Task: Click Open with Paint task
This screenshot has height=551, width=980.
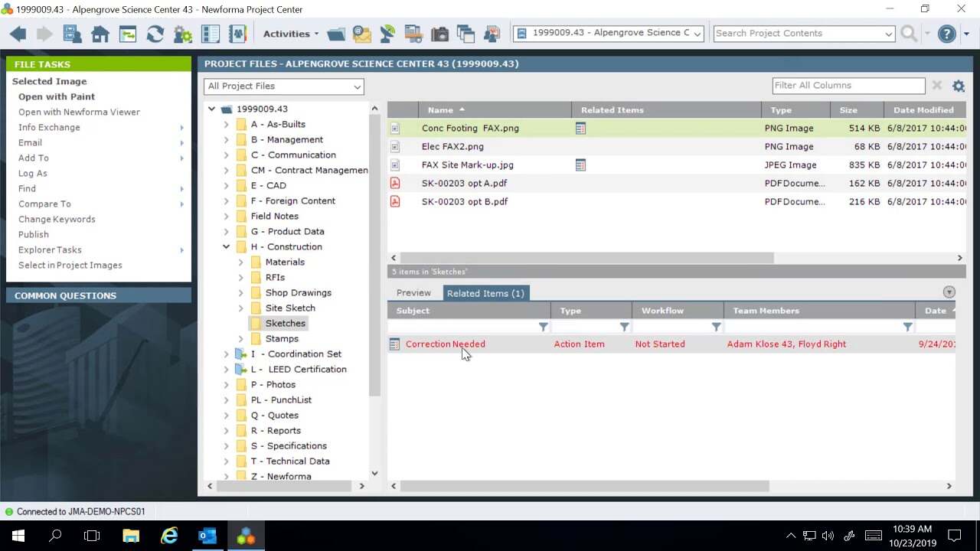Action: click(x=57, y=96)
